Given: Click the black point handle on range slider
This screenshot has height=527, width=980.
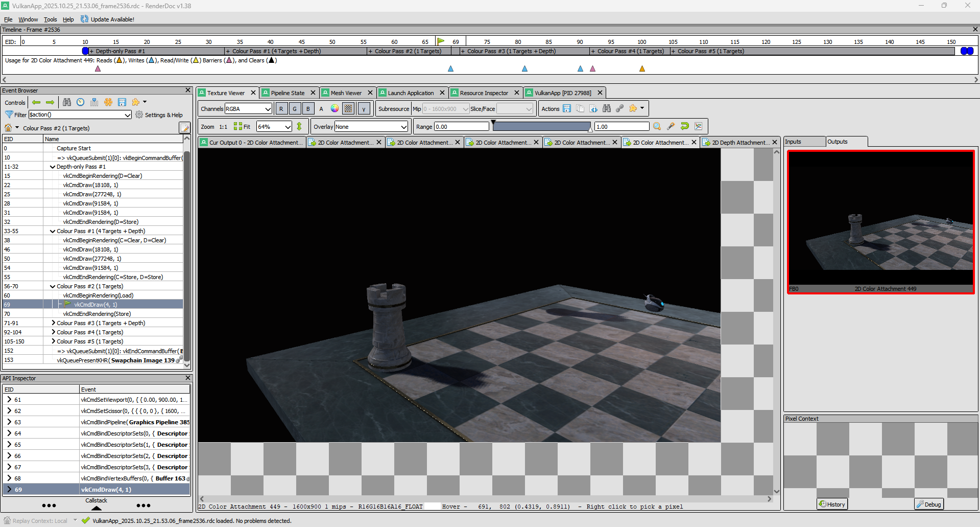Looking at the screenshot, I should click(x=493, y=123).
